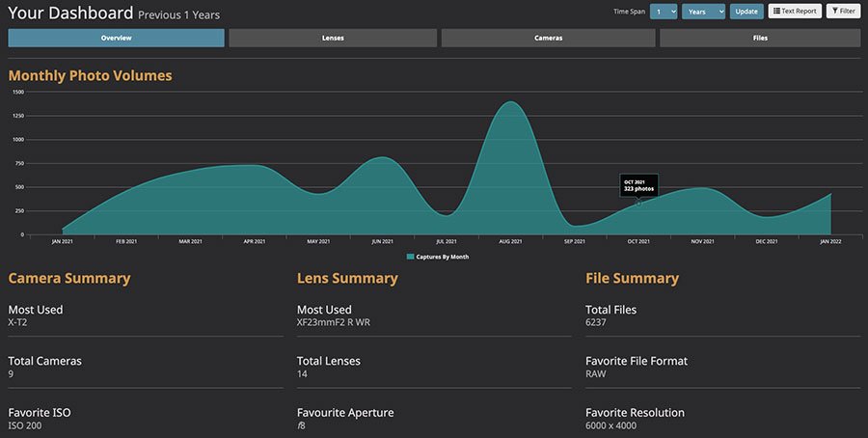This screenshot has height=438, width=868.
Task: Click the Total Files value 6237
Action: click(x=596, y=322)
